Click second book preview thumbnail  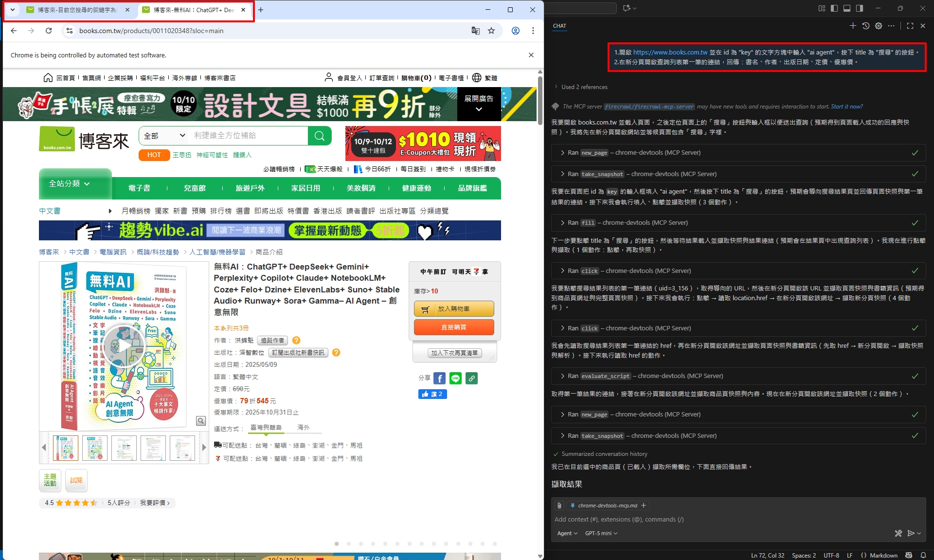point(95,448)
